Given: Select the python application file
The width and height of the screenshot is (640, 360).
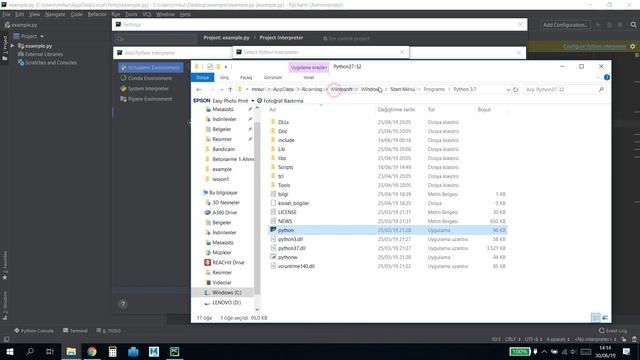Looking at the screenshot, I should [x=388, y=230].
